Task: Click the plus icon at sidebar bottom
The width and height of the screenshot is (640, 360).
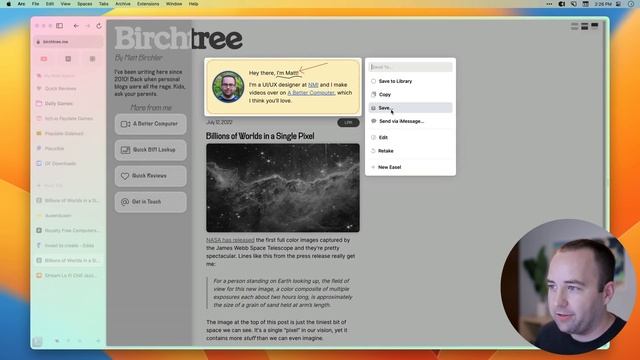Action: tap(98, 341)
